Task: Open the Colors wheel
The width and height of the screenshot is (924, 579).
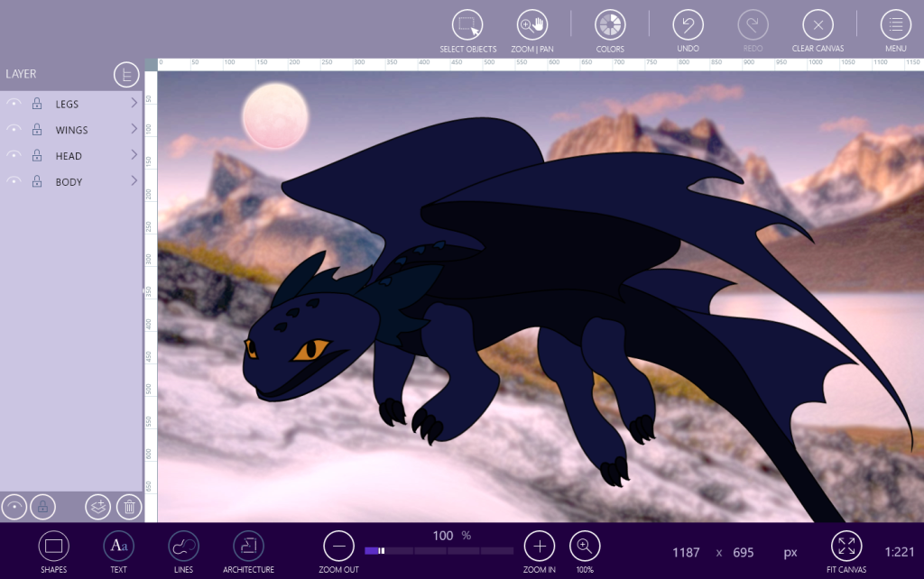Action: click(x=610, y=25)
